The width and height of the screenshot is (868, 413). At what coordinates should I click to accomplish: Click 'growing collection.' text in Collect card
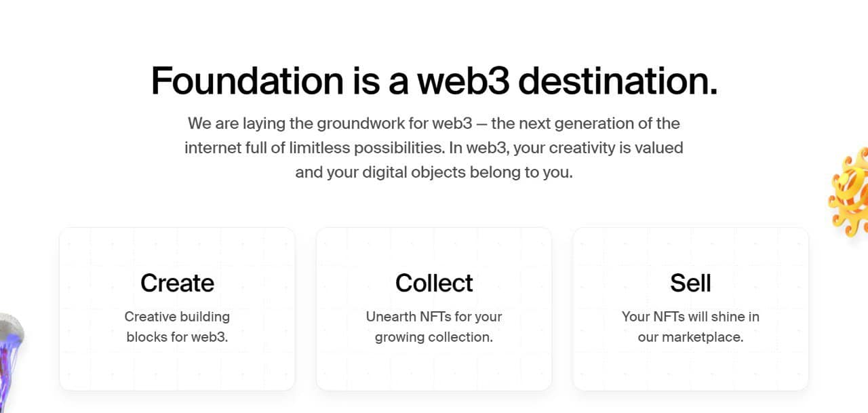coord(434,337)
